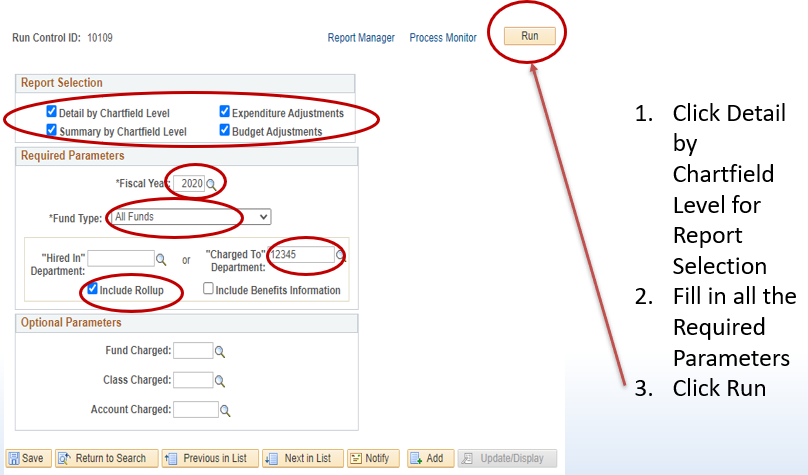Image resolution: width=808 pixels, height=475 pixels.
Task: Click the Run Control ID value 10109
Action: point(100,38)
